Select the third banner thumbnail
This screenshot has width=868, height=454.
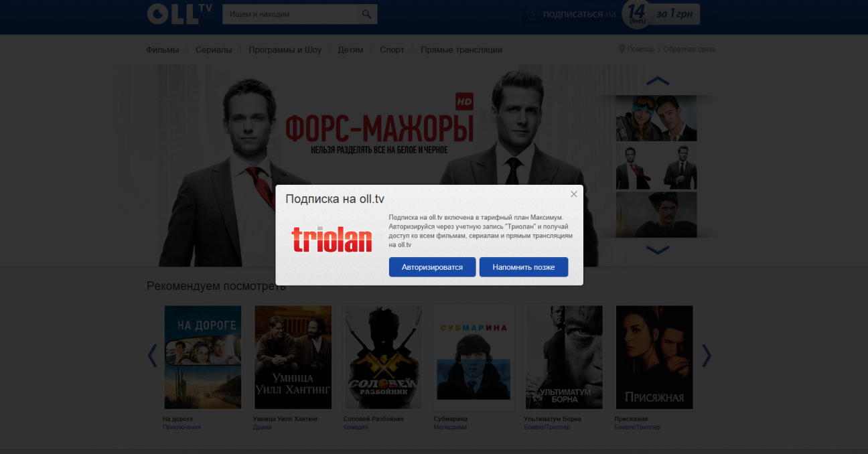(656, 214)
